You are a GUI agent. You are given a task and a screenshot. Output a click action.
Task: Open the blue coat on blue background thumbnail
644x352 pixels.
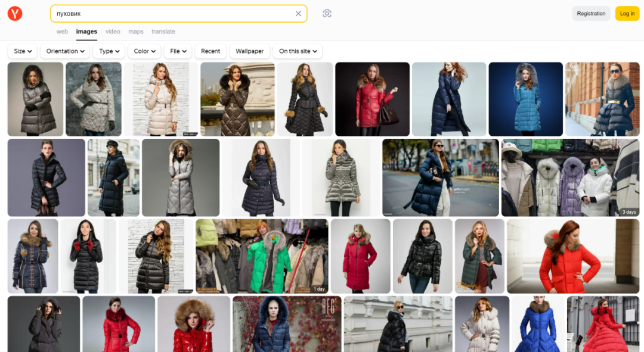(525, 99)
